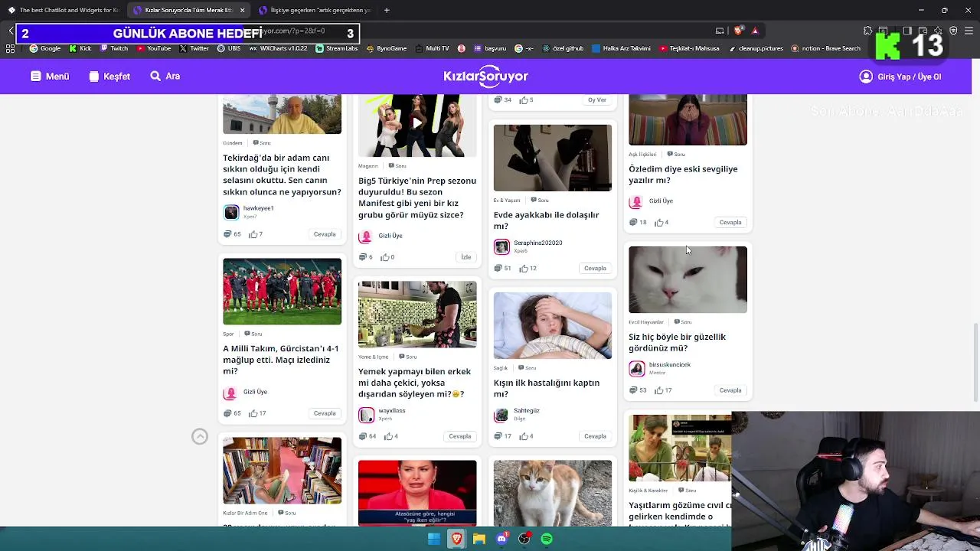The height and width of the screenshot is (551, 980).
Task: Open comments on wayxllass's cooking post
Action: (367, 436)
